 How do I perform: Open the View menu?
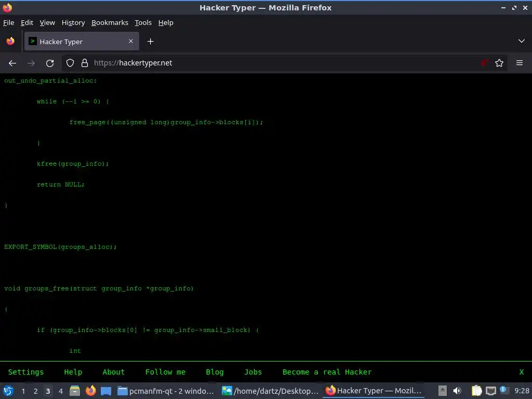47,22
